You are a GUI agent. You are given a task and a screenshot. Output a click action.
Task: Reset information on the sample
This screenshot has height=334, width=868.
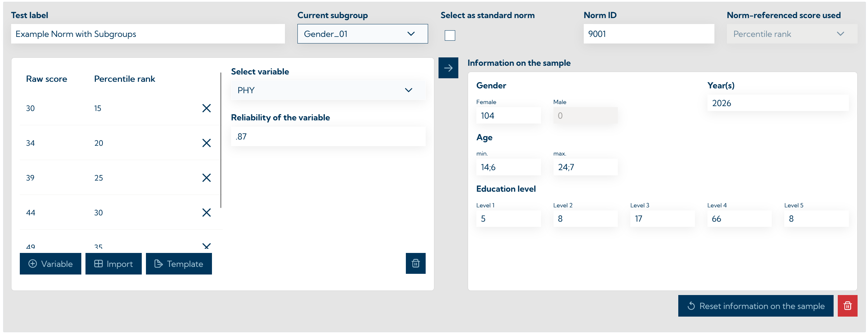(x=755, y=306)
